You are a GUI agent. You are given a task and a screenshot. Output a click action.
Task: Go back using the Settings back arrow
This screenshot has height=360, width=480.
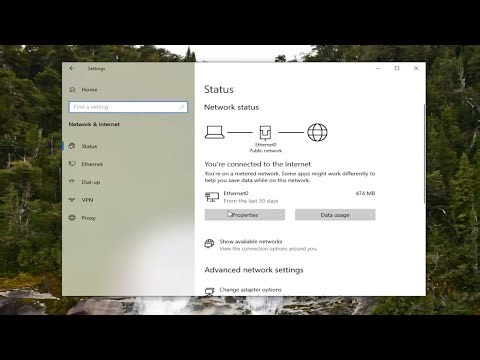pos(72,68)
